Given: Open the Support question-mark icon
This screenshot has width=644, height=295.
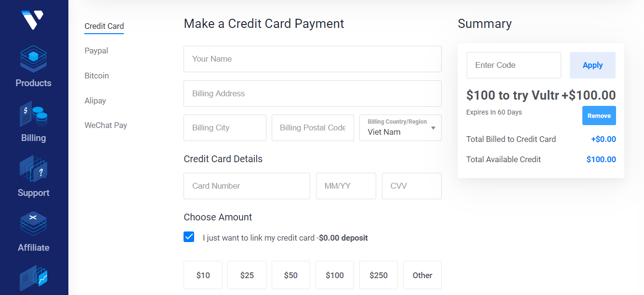Looking at the screenshot, I should pos(33,169).
